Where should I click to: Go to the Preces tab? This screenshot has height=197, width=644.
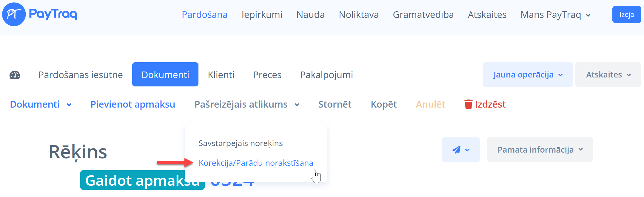(267, 75)
